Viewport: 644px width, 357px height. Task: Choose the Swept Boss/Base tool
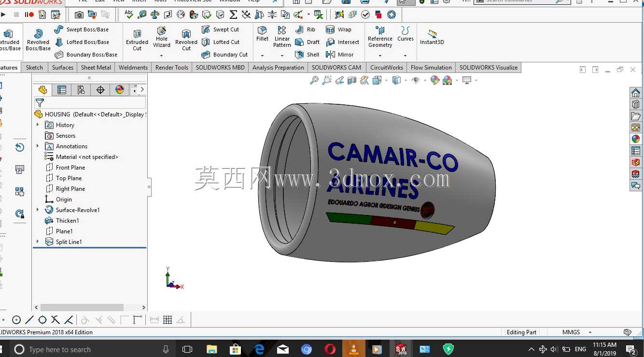point(82,29)
